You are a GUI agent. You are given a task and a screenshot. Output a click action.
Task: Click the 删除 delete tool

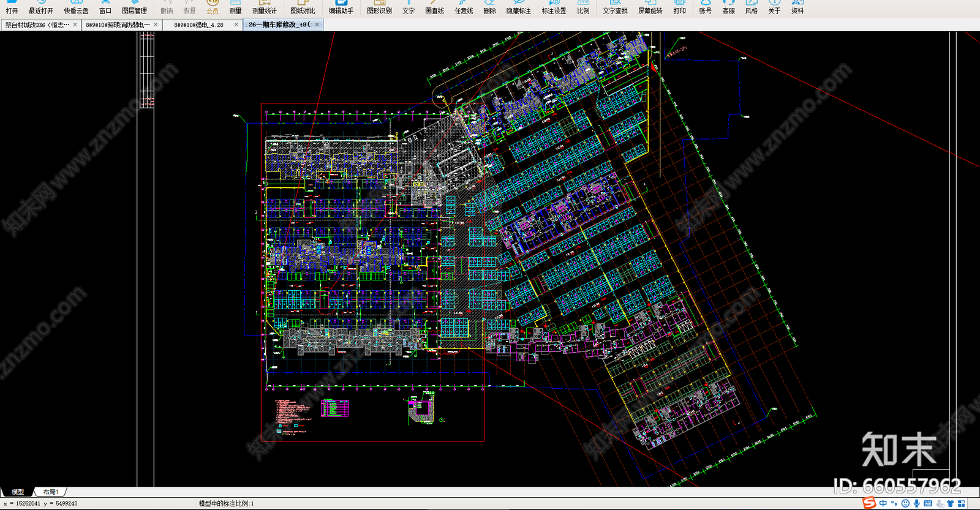[489, 7]
